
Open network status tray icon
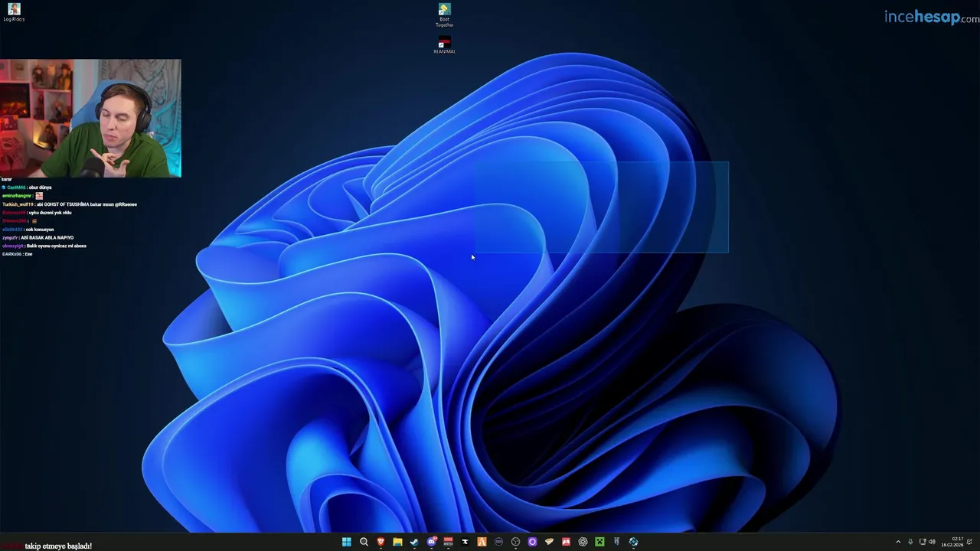(x=923, y=542)
